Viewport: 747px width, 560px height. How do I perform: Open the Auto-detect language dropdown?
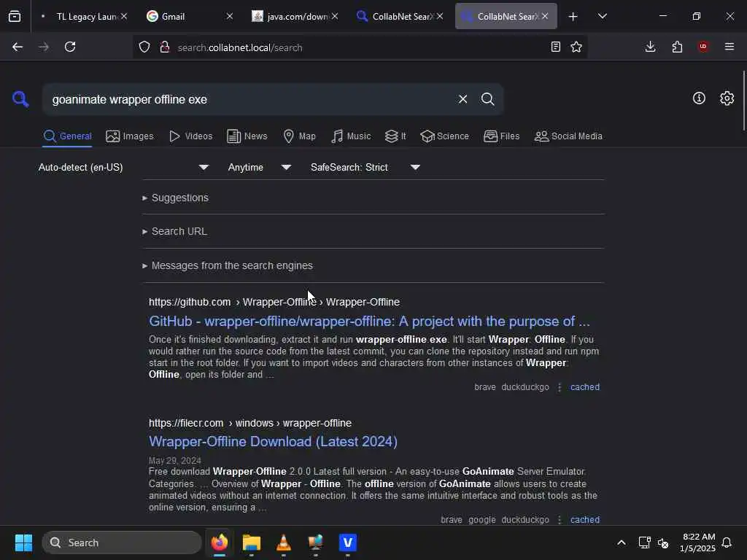(124, 167)
